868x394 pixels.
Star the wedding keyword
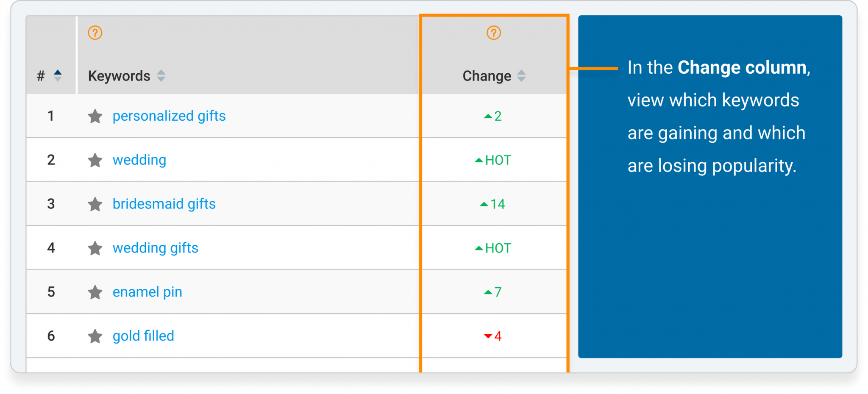95,160
